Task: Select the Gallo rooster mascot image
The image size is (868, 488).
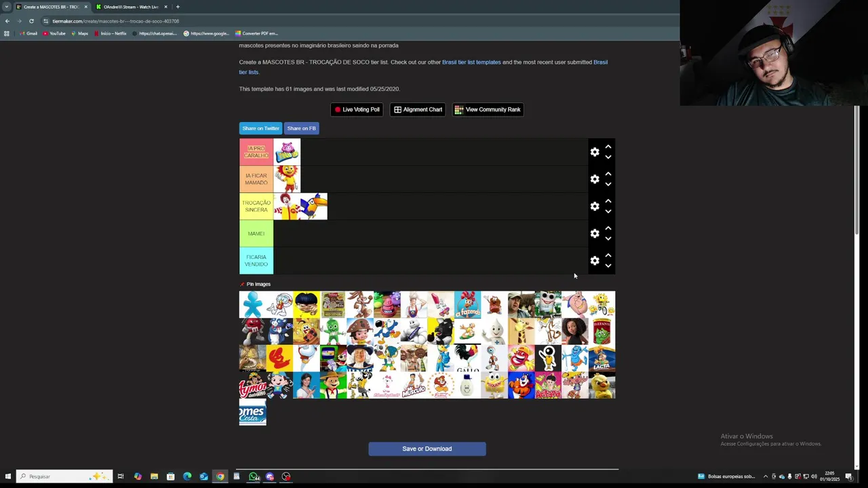Action: coord(467,358)
